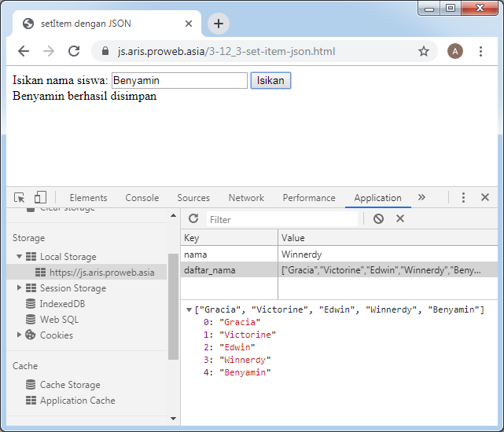The width and height of the screenshot is (504, 432).
Task: Open a new browser tab
Action: (x=219, y=24)
